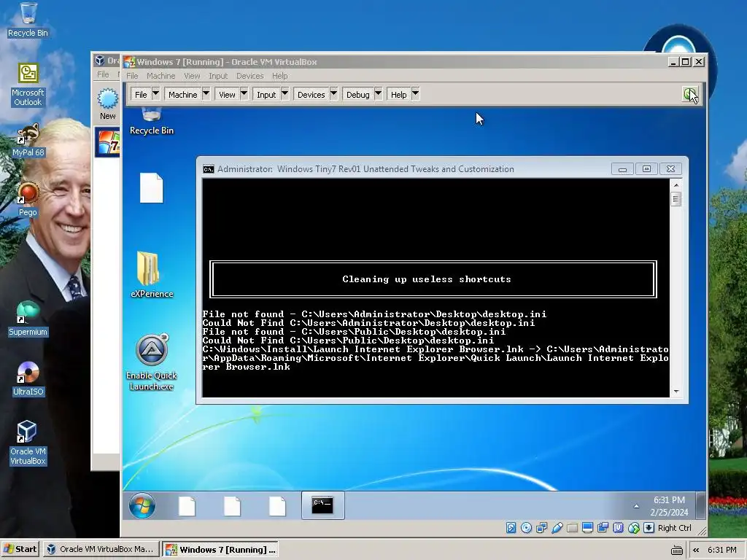Select the Pego shortcut on host desktop

pyautogui.click(x=28, y=200)
